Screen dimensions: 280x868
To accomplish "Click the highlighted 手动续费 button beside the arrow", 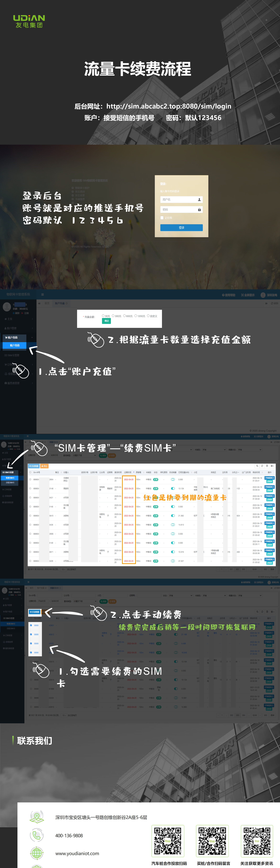I will point(35,612).
